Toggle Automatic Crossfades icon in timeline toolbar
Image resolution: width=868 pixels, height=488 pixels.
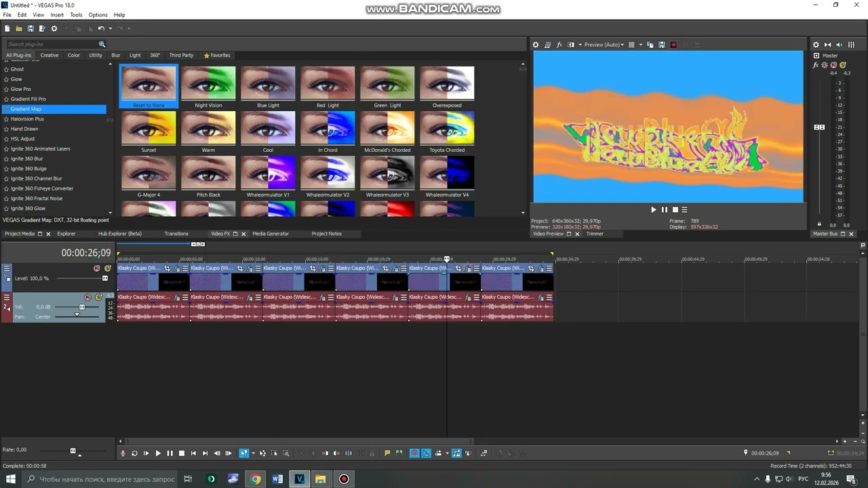(x=427, y=453)
